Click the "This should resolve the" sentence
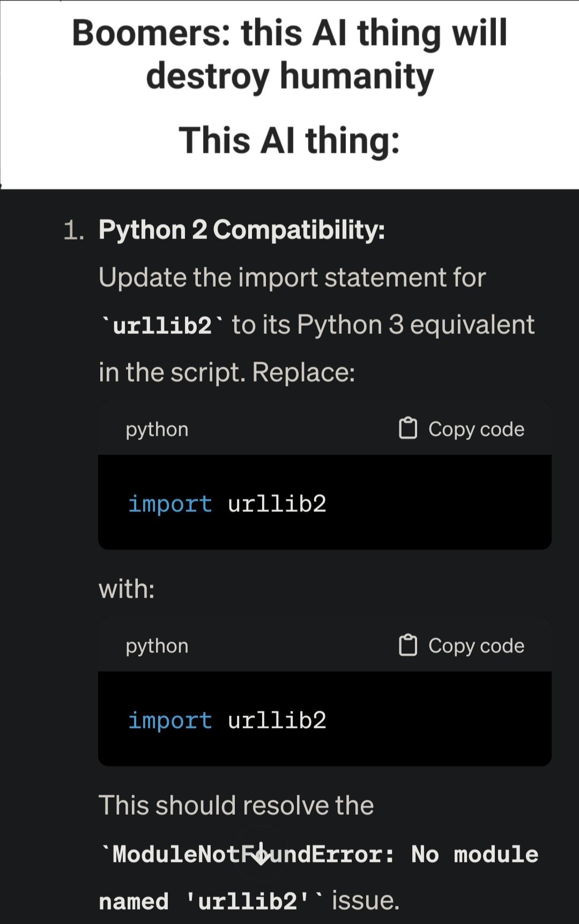This screenshot has height=924, width=579. point(236,805)
